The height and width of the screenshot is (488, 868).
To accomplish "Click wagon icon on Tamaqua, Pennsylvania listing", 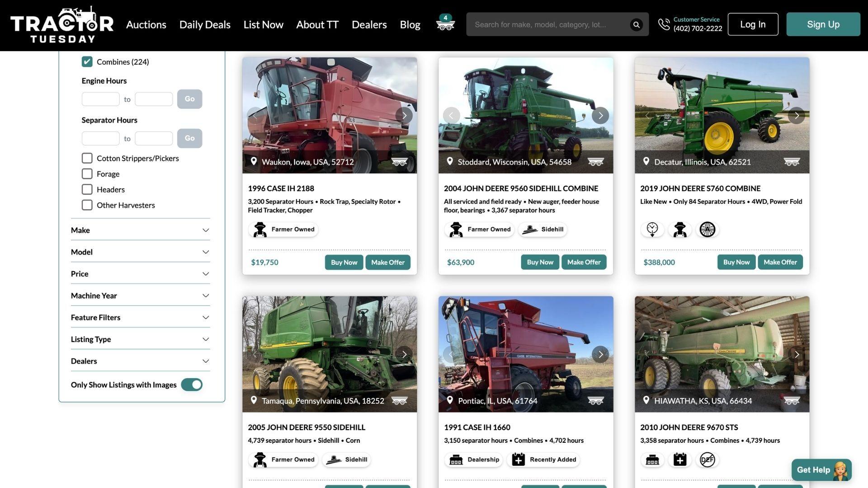I will [x=399, y=400].
